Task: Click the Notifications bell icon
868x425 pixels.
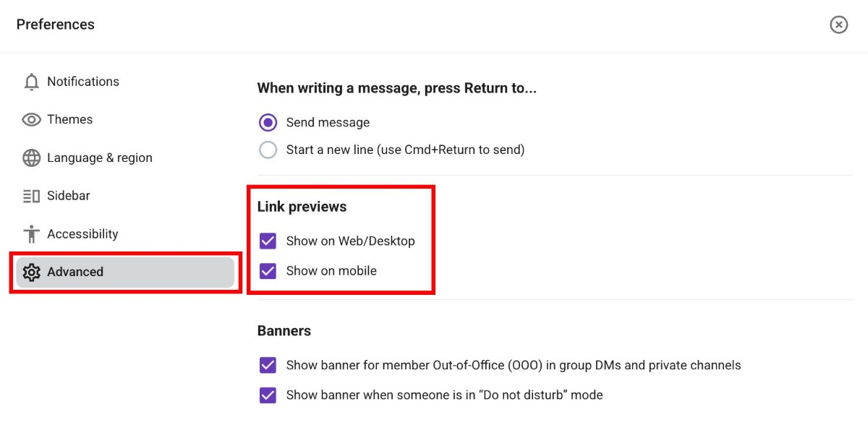Action: pyautogui.click(x=31, y=82)
